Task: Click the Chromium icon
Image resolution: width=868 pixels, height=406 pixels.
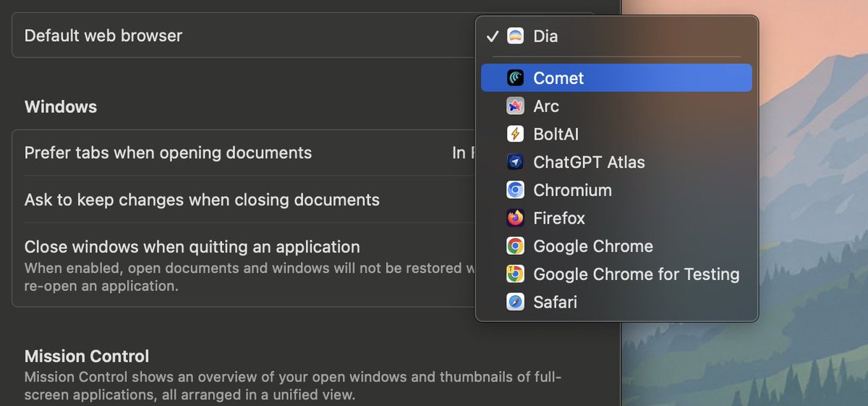Action: (x=515, y=190)
